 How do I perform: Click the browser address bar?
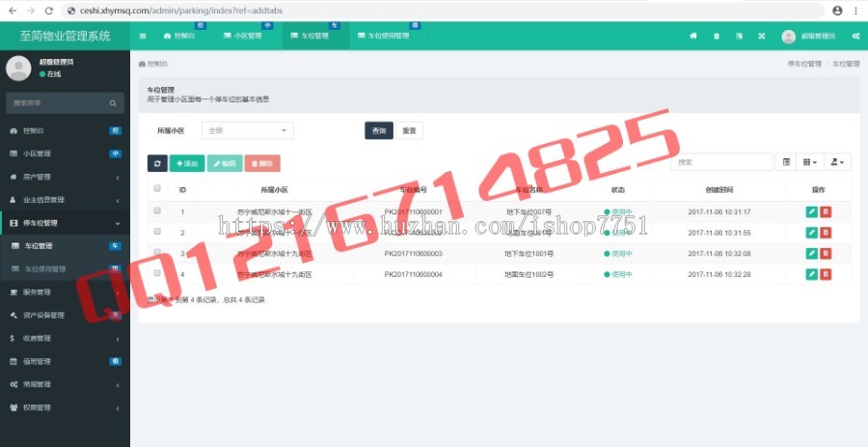pyautogui.click(x=443, y=11)
